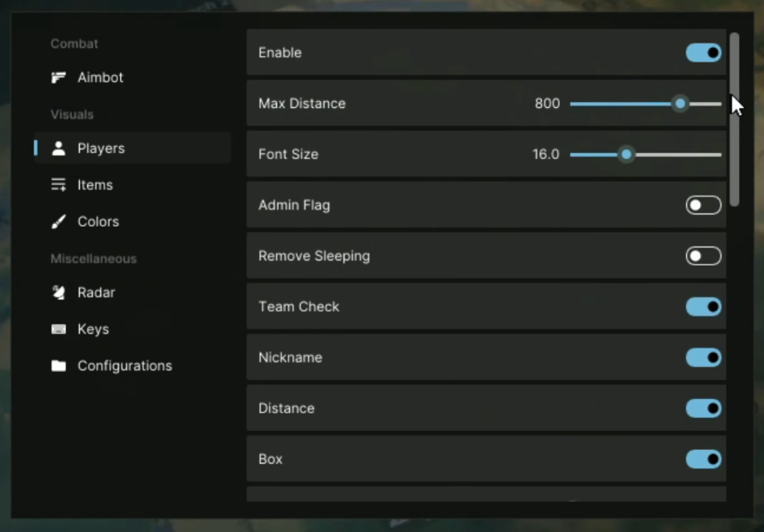Click the Radar icon in sidebar
This screenshot has width=764, height=532.
coord(59,292)
